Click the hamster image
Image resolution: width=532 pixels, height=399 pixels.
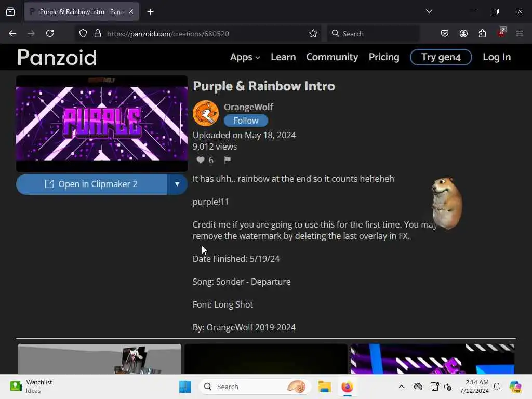[x=446, y=203]
